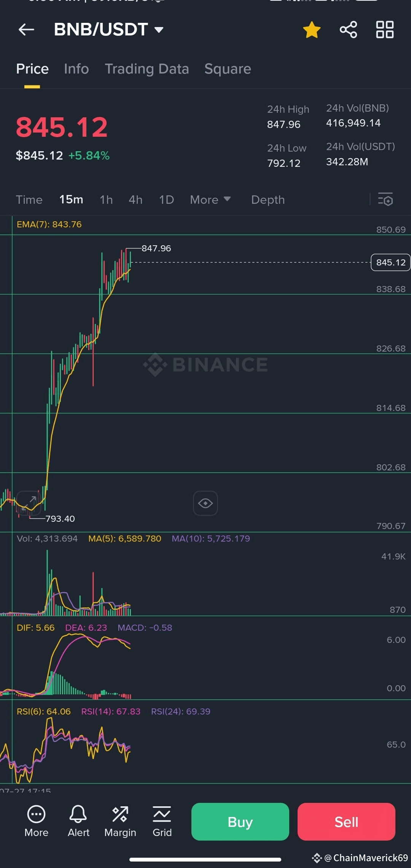Tap the large red 845.12 price

(62, 127)
